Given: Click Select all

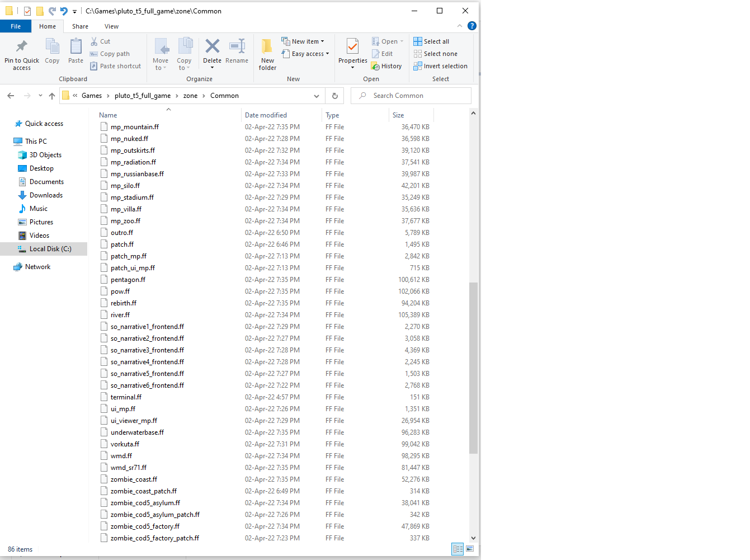Looking at the screenshot, I should [x=431, y=41].
